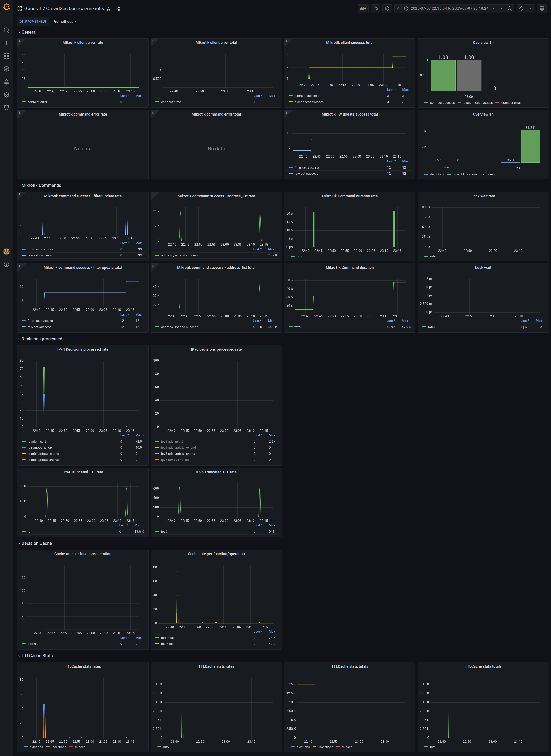Toggle add miss series in cache panel
Screen dimensions: 551x756
(168, 638)
